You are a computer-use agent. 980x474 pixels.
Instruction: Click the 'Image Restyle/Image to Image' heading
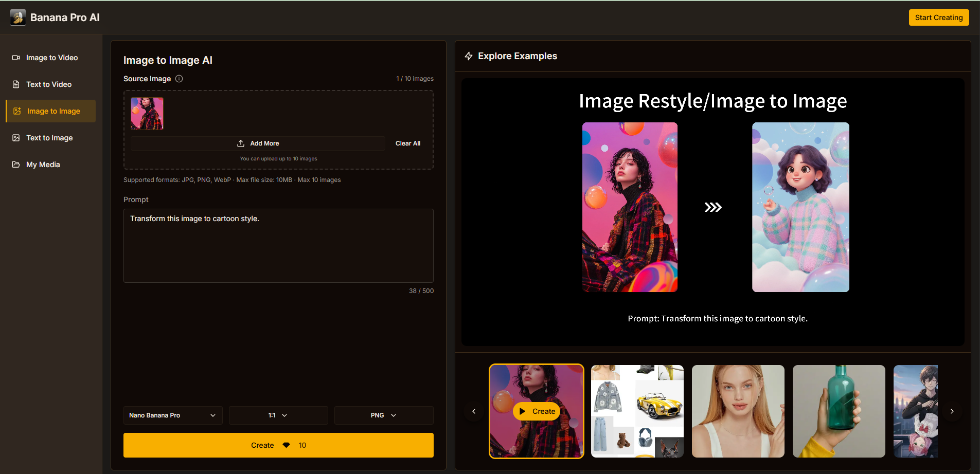713,101
